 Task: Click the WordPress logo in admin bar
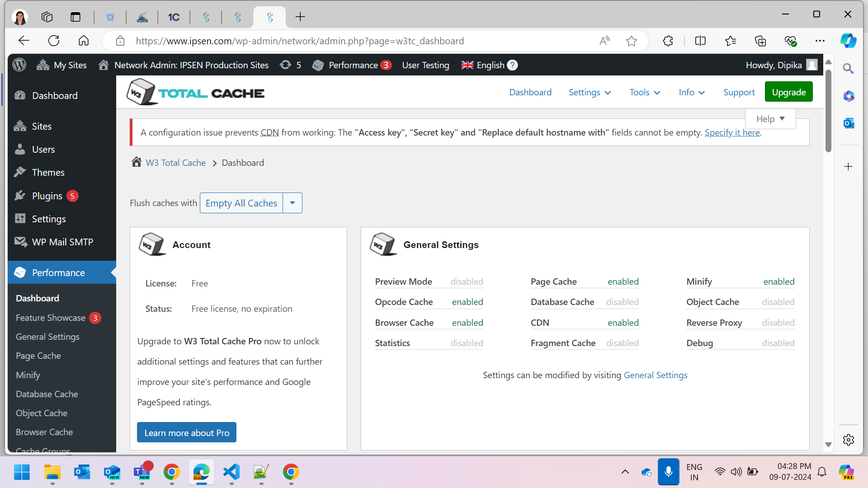[19, 65]
